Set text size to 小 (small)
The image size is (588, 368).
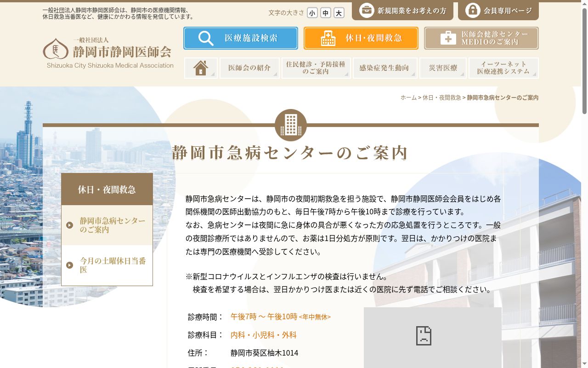point(312,13)
